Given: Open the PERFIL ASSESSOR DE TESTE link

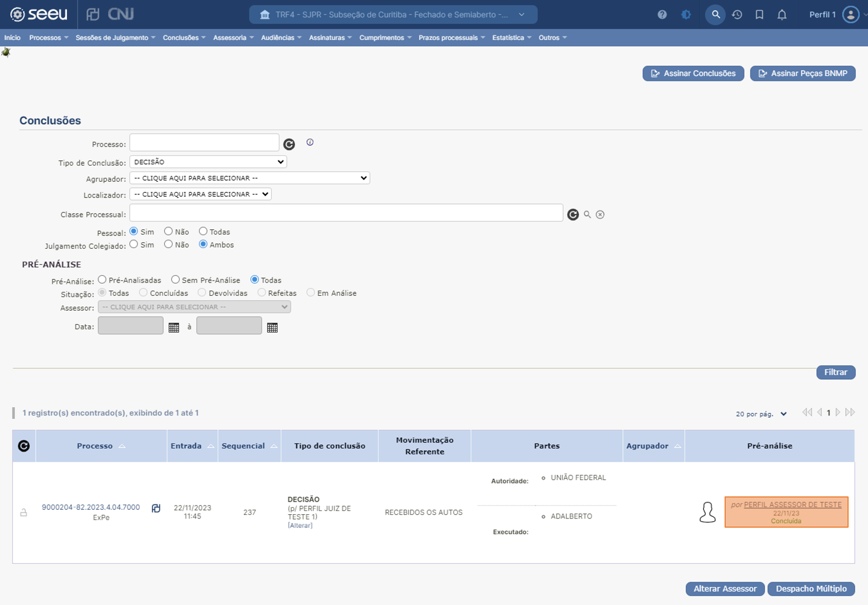Looking at the screenshot, I should 793,504.
